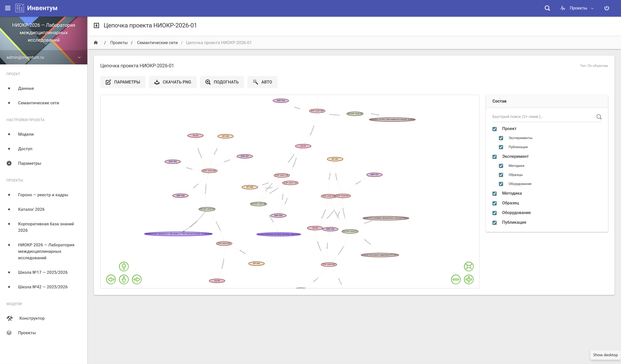The image size is (621, 364).
Task: Toggle the Образцы checkbox
Action: (x=501, y=175)
